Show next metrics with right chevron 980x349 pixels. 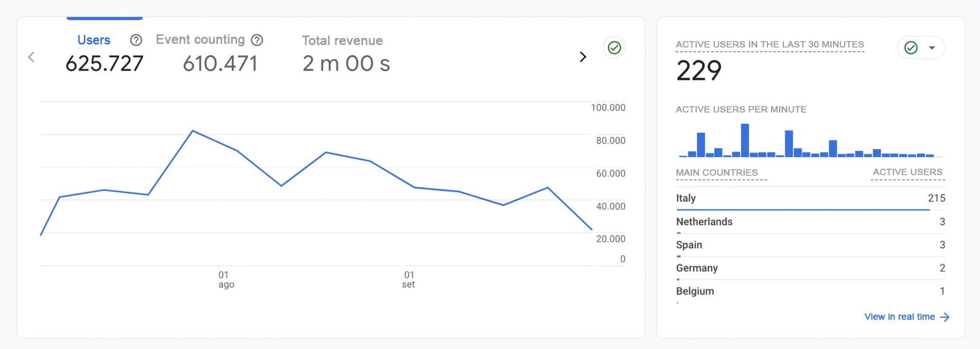pos(582,57)
